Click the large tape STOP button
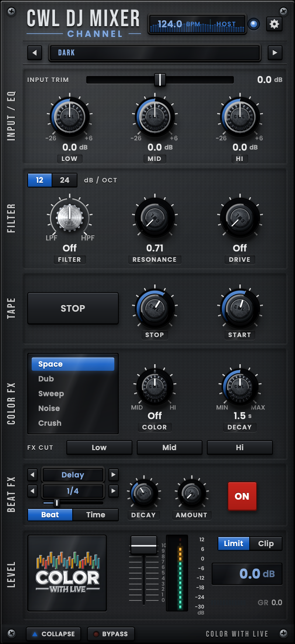 (x=73, y=308)
